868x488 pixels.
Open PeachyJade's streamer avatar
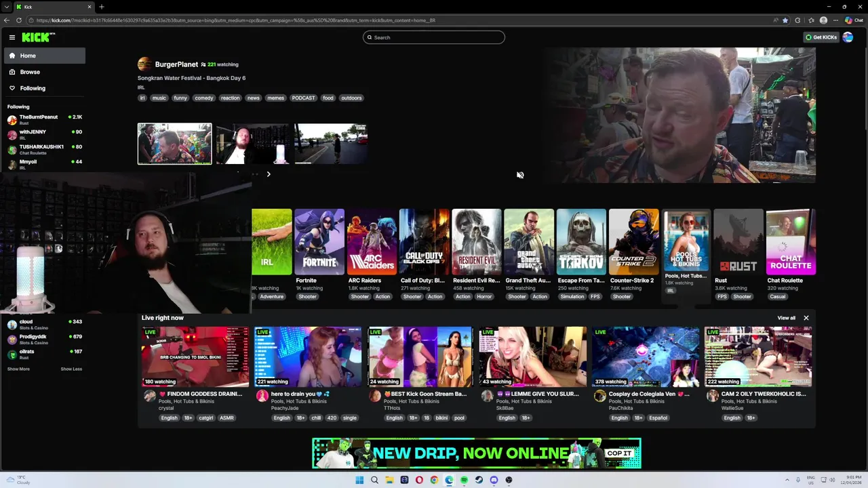coord(262,396)
